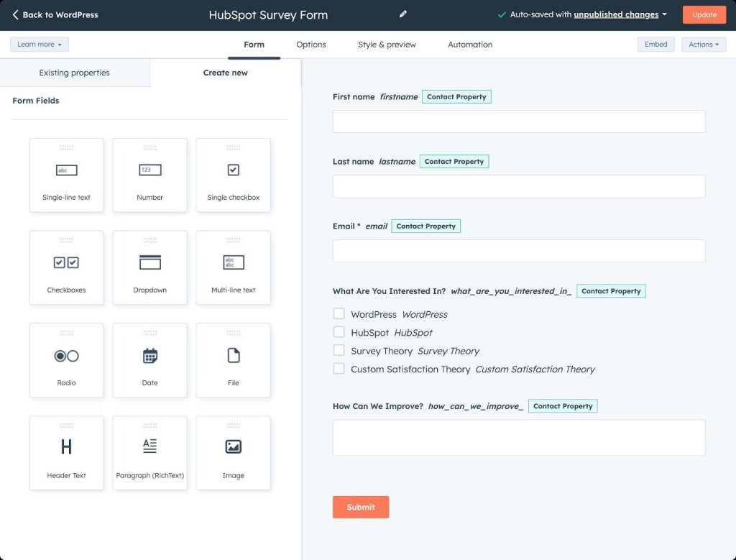Select the Dropdown field type
736x560 pixels.
click(149, 267)
